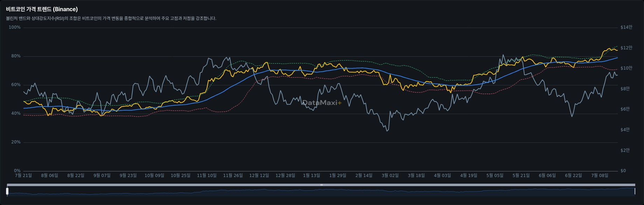This screenshot has width=644, height=205.
Task: Click the $4만 label on the price axis
Action: (625, 130)
